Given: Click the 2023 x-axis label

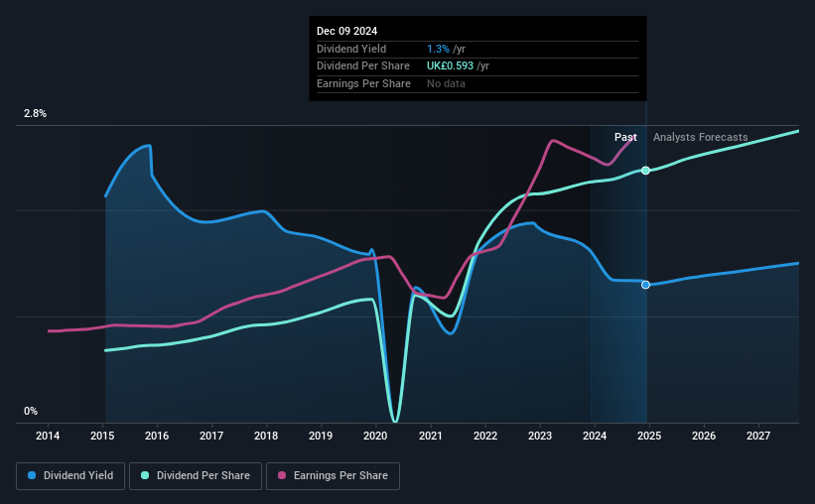Looking at the screenshot, I should pyautogui.click(x=540, y=436).
